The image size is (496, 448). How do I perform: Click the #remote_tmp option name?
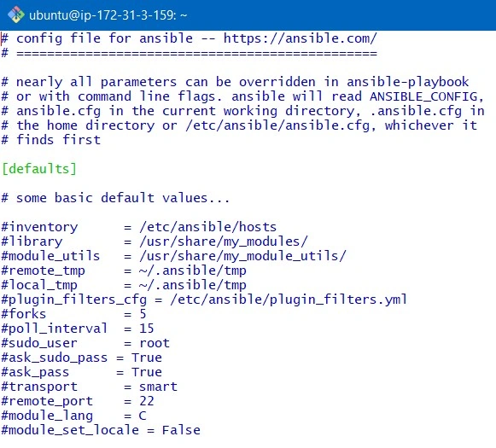[x=43, y=271]
